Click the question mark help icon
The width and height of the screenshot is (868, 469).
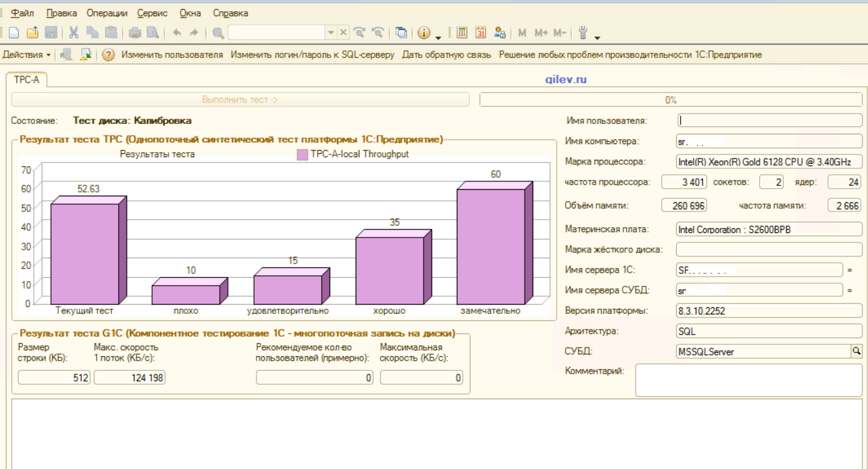[x=108, y=55]
